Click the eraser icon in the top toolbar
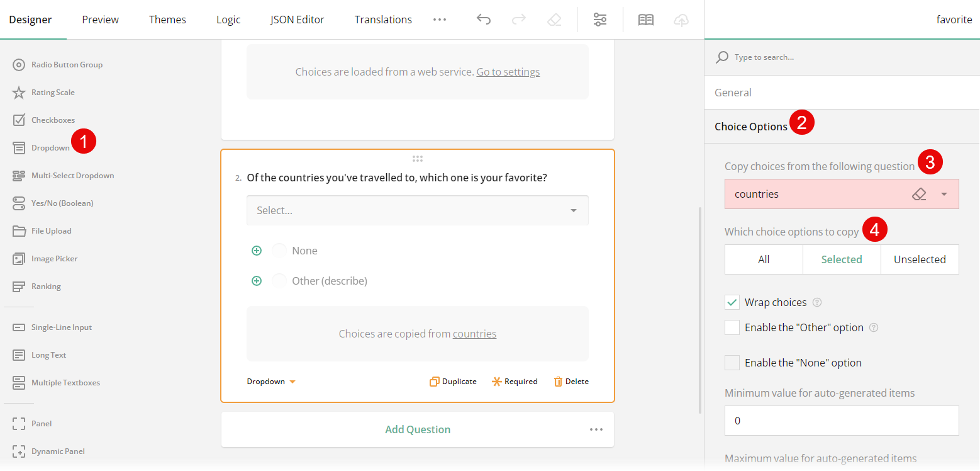This screenshot has height=471, width=980. pos(554,20)
